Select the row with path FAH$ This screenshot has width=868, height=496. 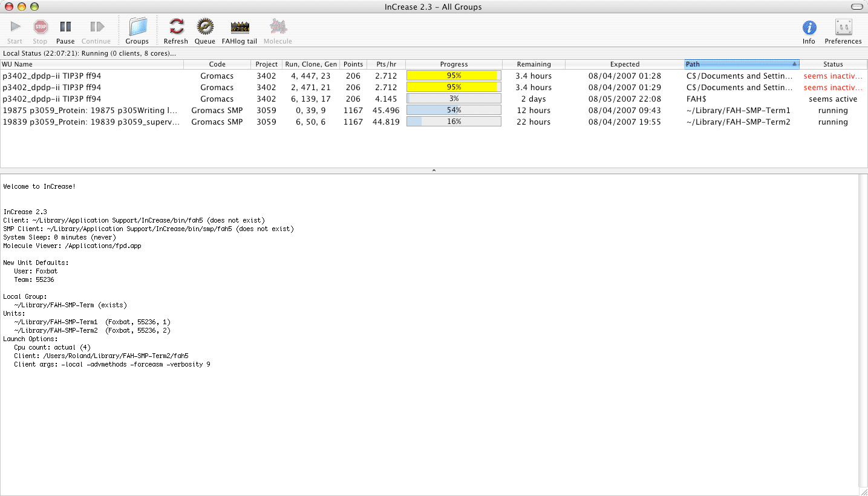(x=433, y=99)
